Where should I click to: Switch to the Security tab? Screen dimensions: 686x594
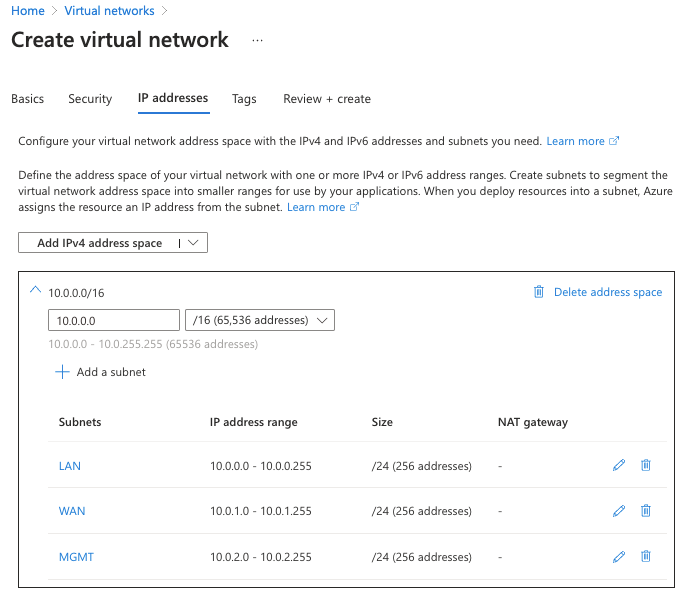[90, 99]
